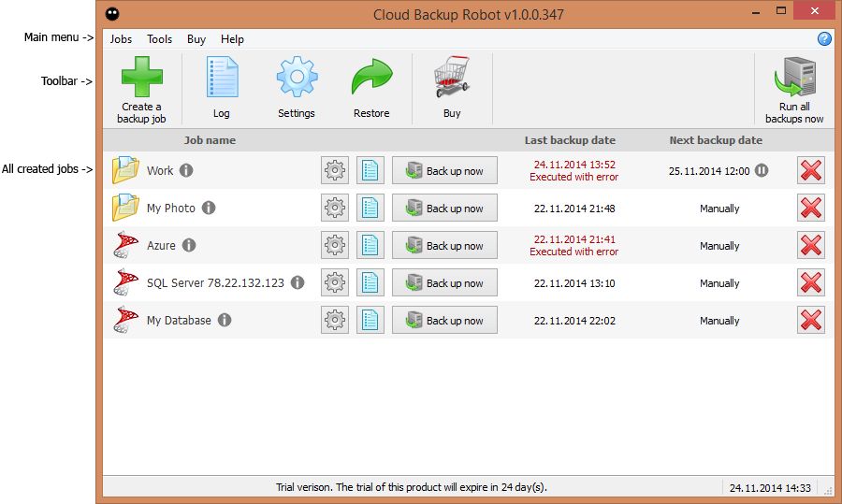This screenshot has height=504, width=842.
Task: Open the blue help question mark icon
Action: (x=824, y=38)
